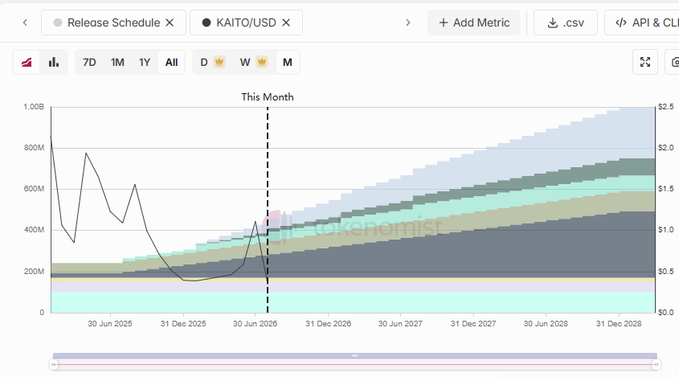Click the left handle of range slider
Screen dimensions: 679x377
tap(54, 365)
